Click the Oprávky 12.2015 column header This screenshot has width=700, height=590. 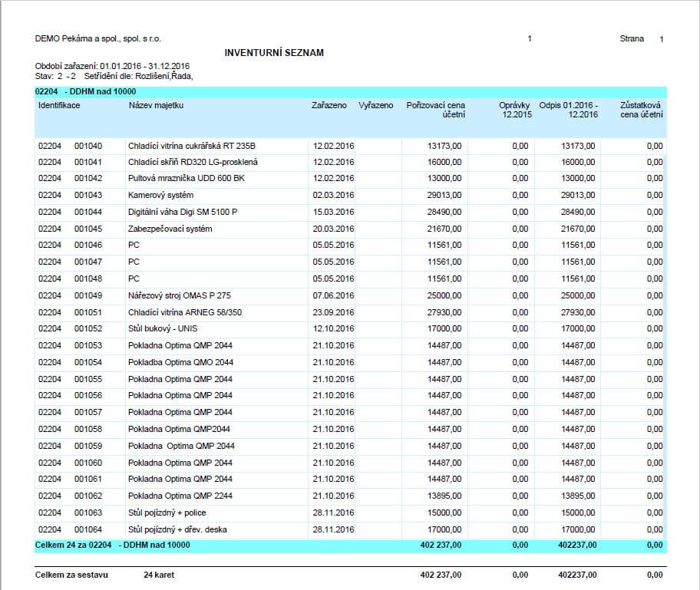tap(515, 110)
